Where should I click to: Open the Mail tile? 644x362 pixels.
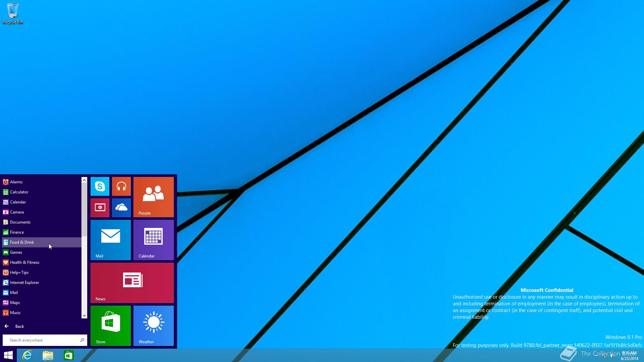tap(110, 240)
